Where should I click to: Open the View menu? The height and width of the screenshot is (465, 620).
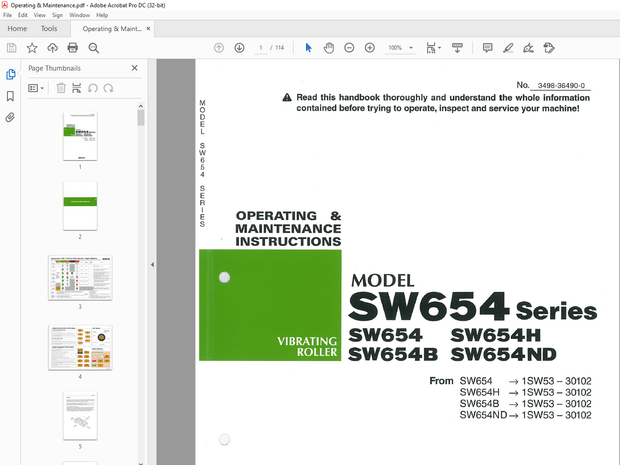pos(40,15)
